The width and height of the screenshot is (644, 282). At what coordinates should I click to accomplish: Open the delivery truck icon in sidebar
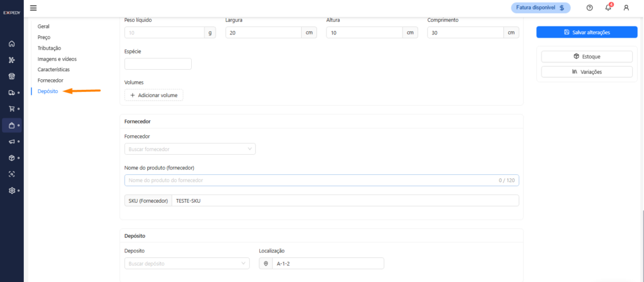coord(11,93)
